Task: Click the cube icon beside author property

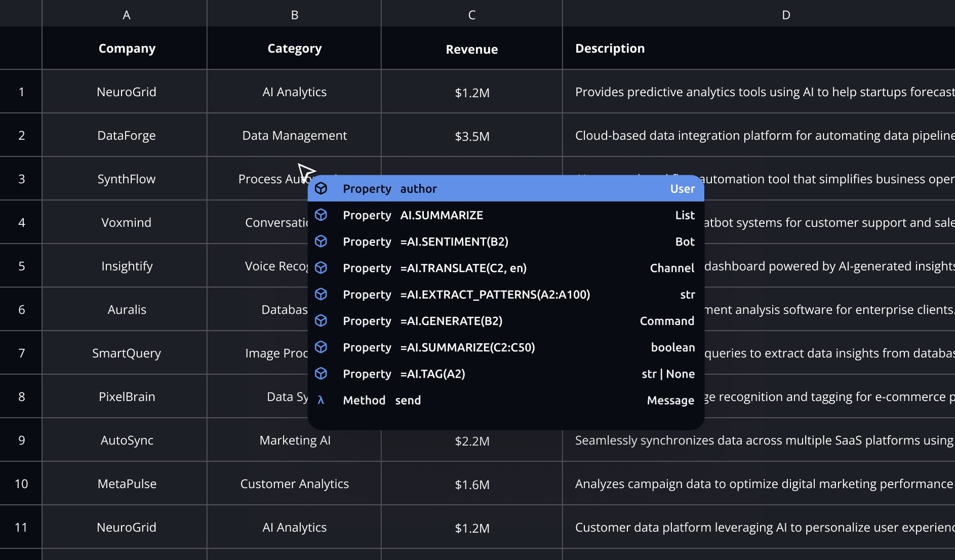Action: 321,188
